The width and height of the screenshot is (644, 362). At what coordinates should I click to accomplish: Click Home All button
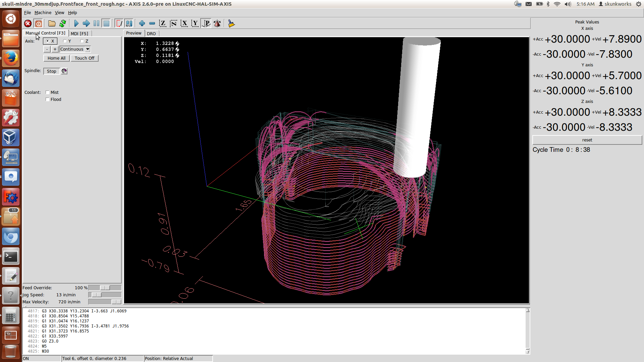56,58
